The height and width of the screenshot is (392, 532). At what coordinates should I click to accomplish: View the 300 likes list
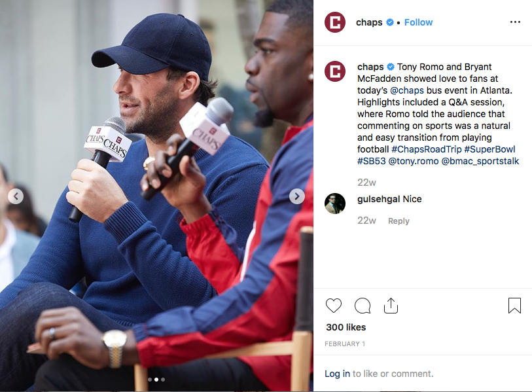[346, 327]
